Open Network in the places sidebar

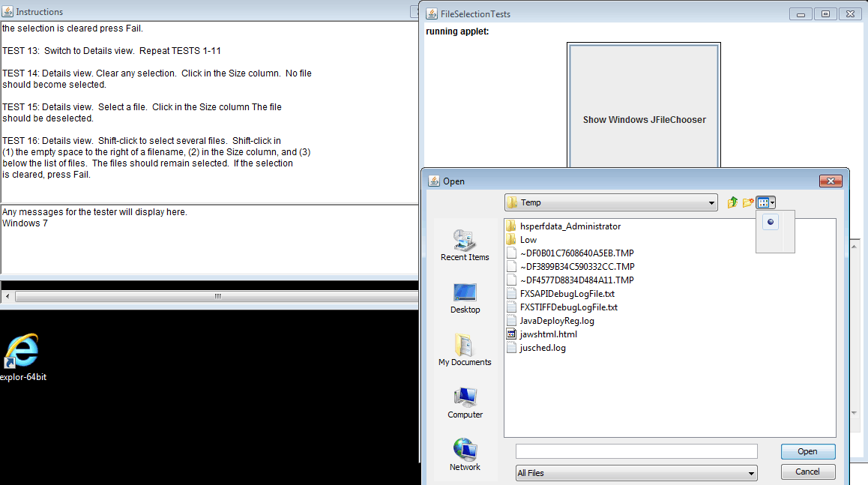point(465,455)
